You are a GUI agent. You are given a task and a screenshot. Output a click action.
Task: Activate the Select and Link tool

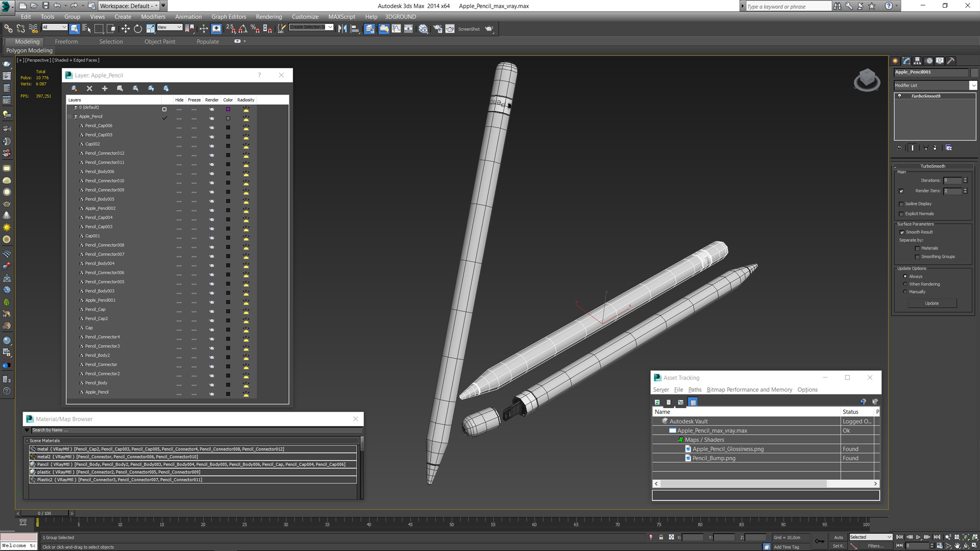pos(8,29)
